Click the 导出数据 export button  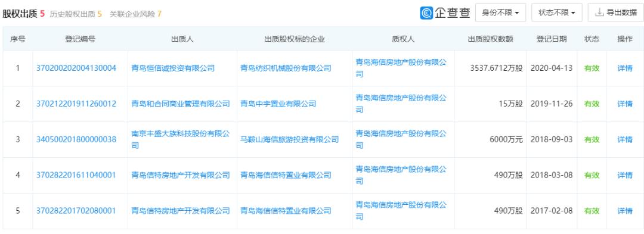[x=615, y=13]
